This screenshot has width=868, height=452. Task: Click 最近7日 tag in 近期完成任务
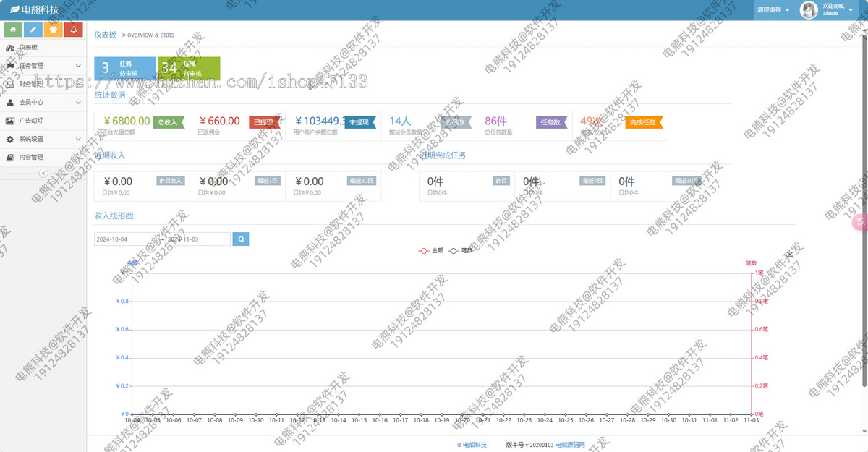592,181
